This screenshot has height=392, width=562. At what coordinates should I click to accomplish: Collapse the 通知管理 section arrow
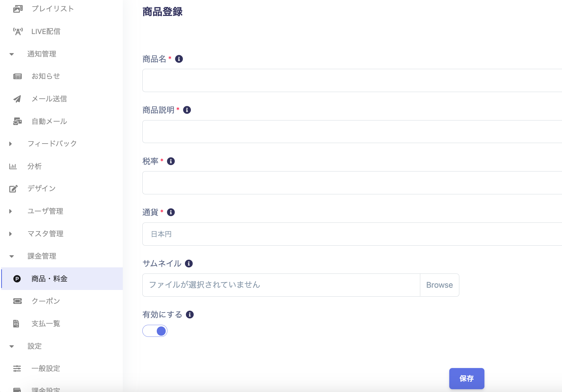click(11, 54)
